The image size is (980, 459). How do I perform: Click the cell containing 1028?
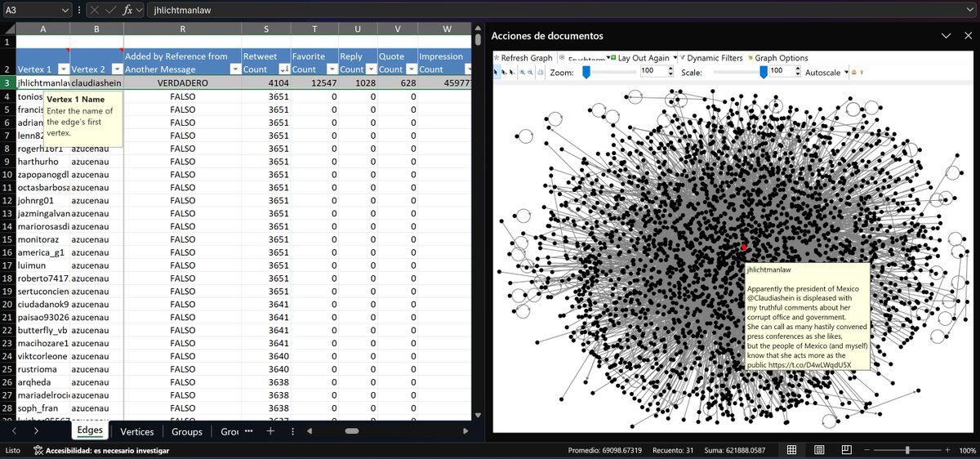[x=359, y=83]
